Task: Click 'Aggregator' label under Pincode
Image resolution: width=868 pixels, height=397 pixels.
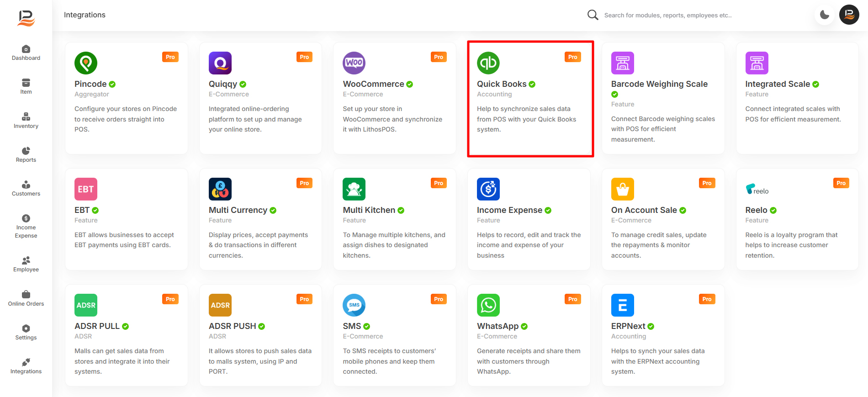Action: [x=92, y=94]
